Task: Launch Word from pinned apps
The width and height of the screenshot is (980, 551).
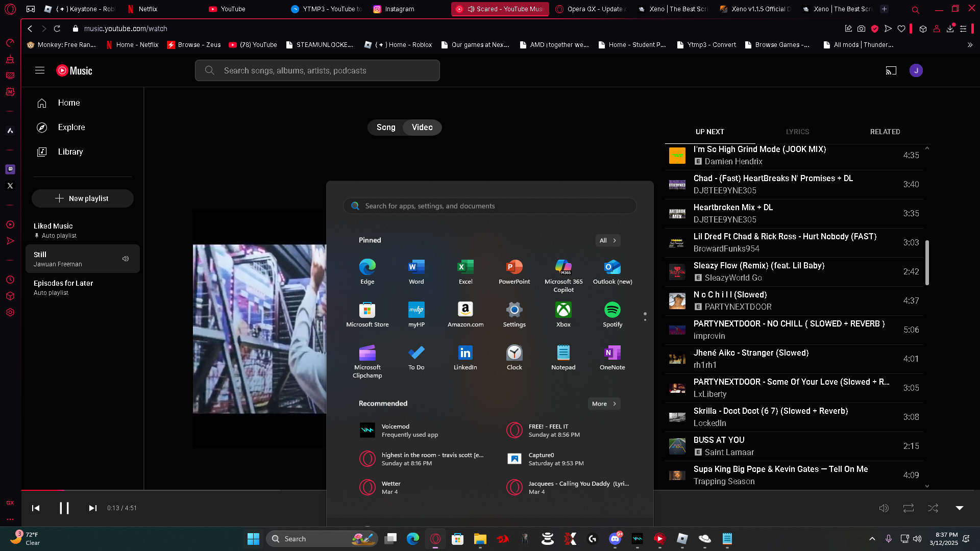Action: click(x=416, y=271)
